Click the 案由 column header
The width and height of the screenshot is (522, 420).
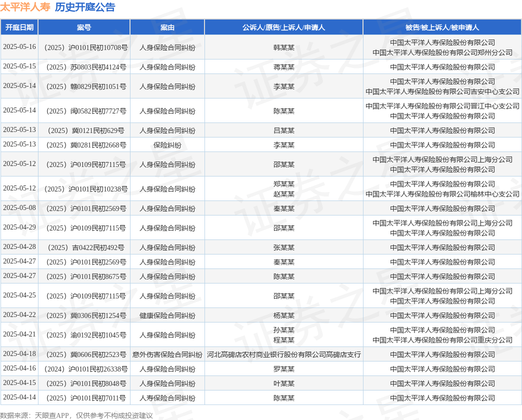[x=167, y=27]
